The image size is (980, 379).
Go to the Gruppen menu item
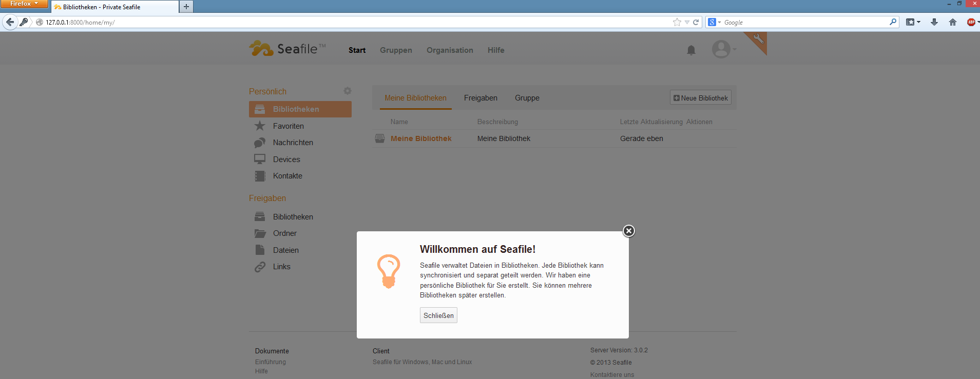click(x=396, y=50)
